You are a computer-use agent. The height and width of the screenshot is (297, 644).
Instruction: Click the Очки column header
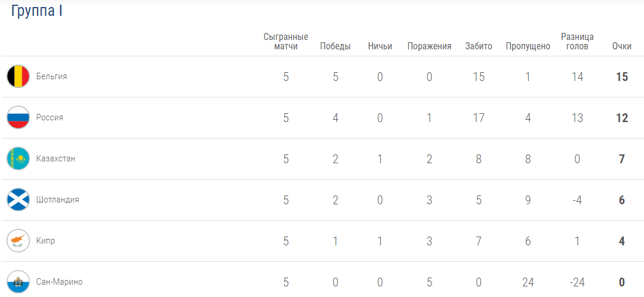click(x=622, y=46)
